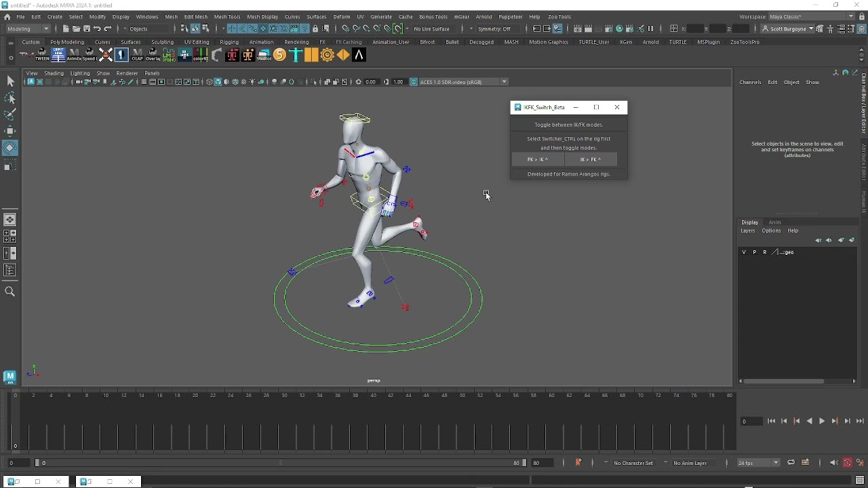Viewport: 868px width, 488px height.
Task: Click the colorKey shelf icon
Action: click(x=201, y=56)
